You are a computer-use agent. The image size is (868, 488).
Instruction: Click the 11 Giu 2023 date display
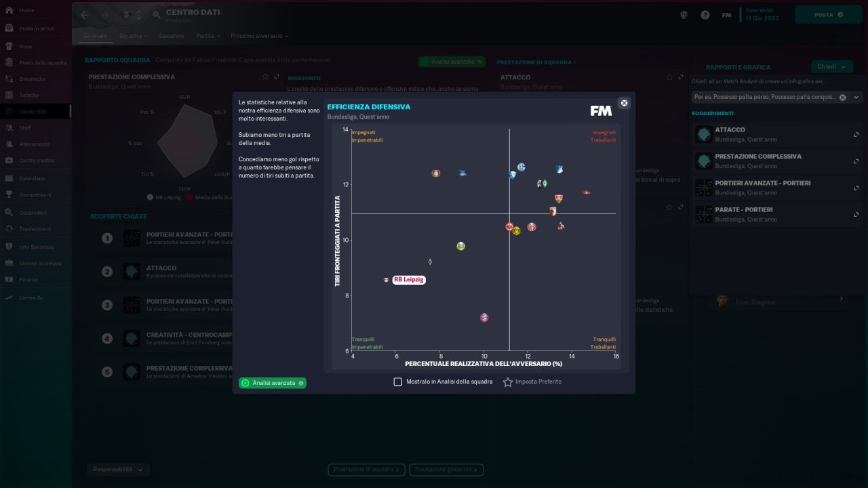pos(762,18)
